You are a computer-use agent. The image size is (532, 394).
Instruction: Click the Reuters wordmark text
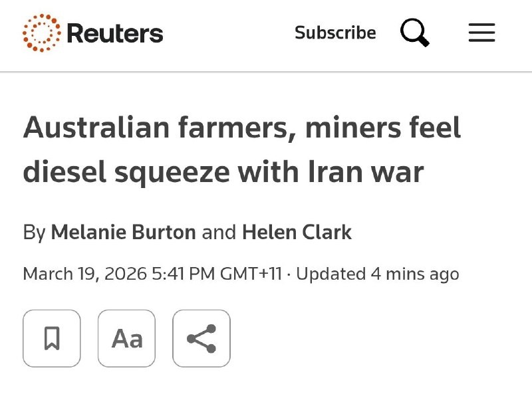tap(114, 33)
